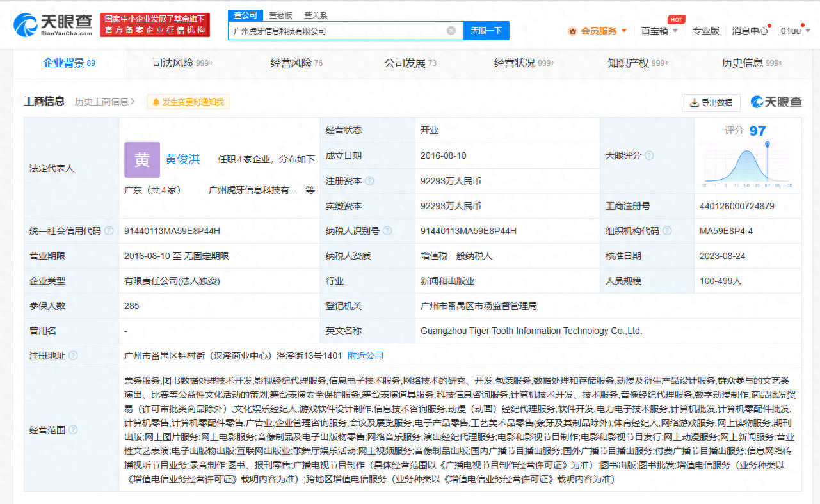The width and height of the screenshot is (820, 504).
Task: Click help icon beside 纳税人识别号
Action: pos(387,231)
